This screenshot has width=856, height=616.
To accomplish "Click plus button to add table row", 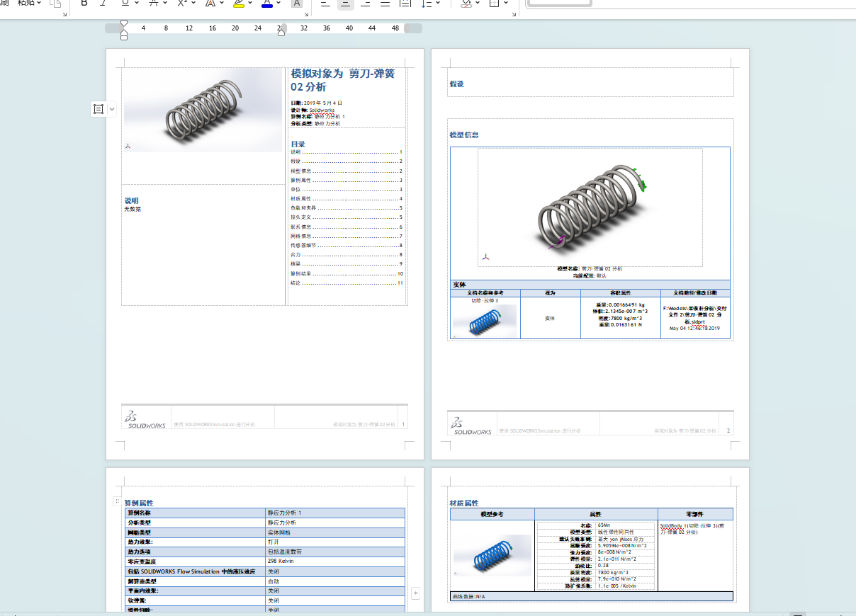I will (415, 593).
